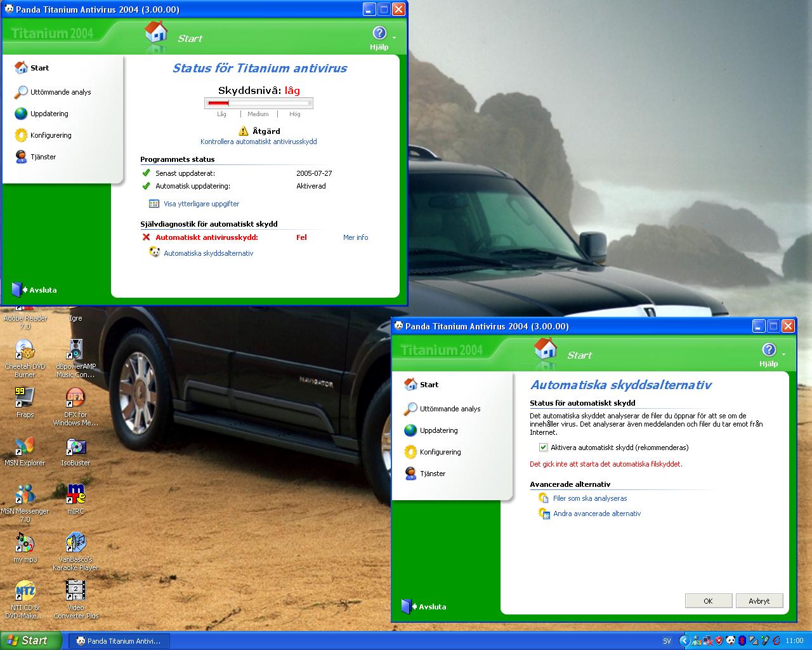812x650 pixels.
Task: Click the Åtgärd warning triangle icon
Action: (244, 131)
